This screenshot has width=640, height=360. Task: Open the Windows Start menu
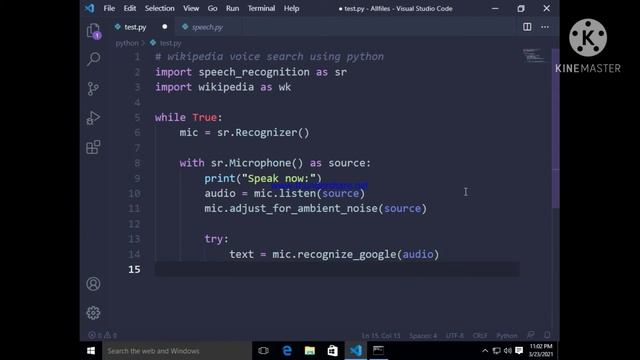(91, 351)
